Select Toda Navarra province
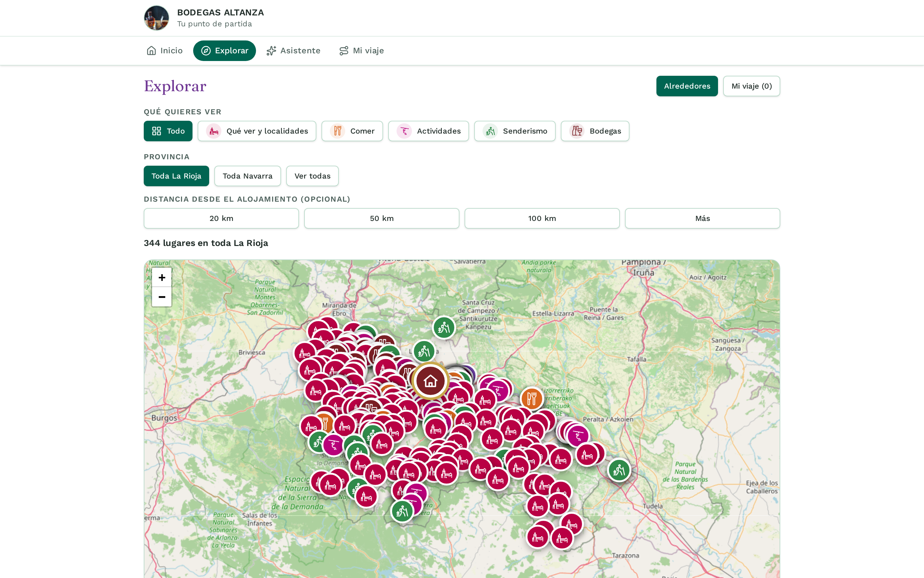The width and height of the screenshot is (924, 578). 247,176
